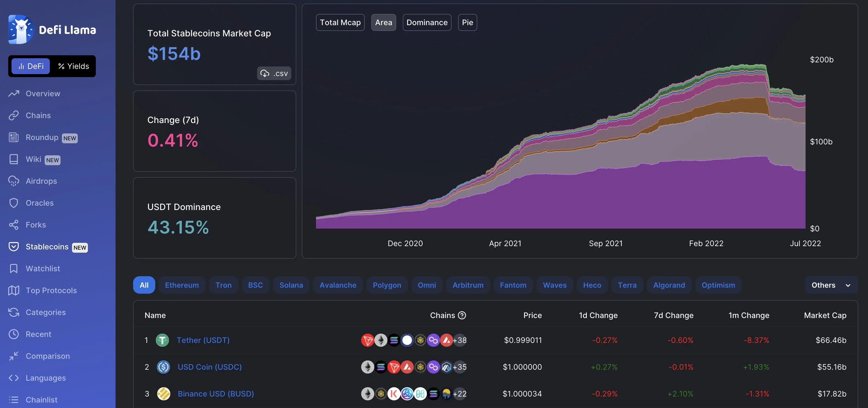The width and height of the screenshot is (868, 408).
Task: Select the Pie chart tab
Action: tap(467, 22)
